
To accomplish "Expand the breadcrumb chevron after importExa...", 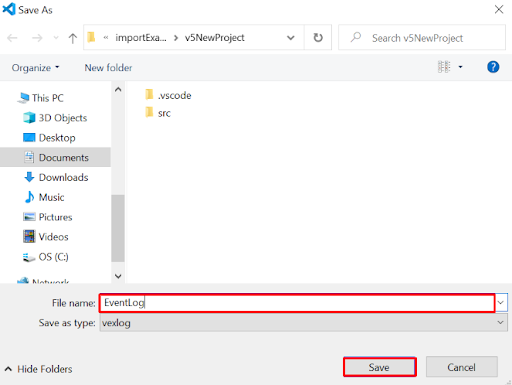I will coord(176,38).
